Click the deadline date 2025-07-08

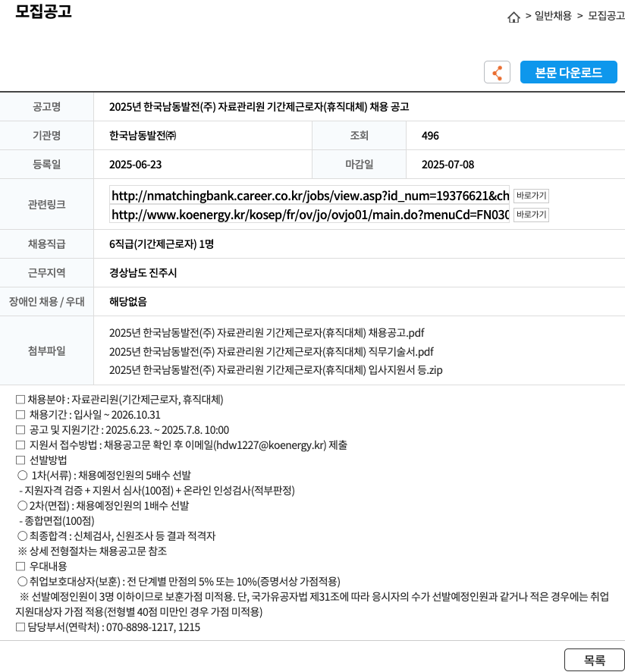(x=448, y=165)
